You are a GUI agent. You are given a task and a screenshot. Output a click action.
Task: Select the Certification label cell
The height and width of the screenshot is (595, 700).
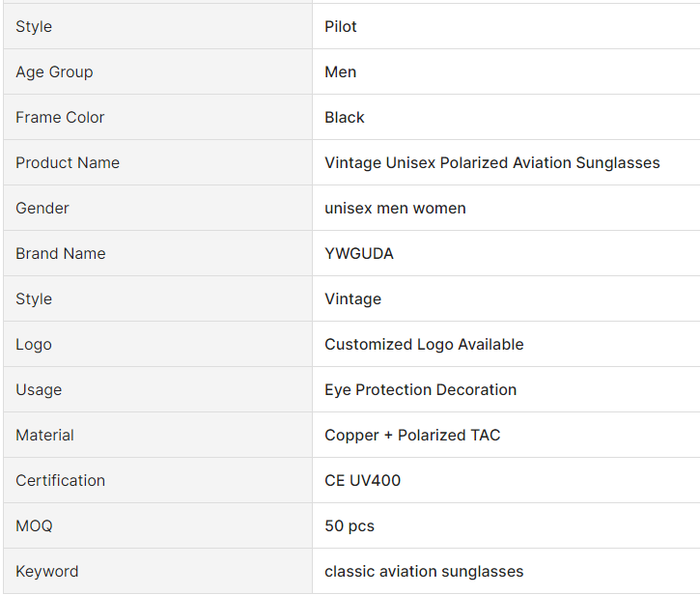pos(61,481)
